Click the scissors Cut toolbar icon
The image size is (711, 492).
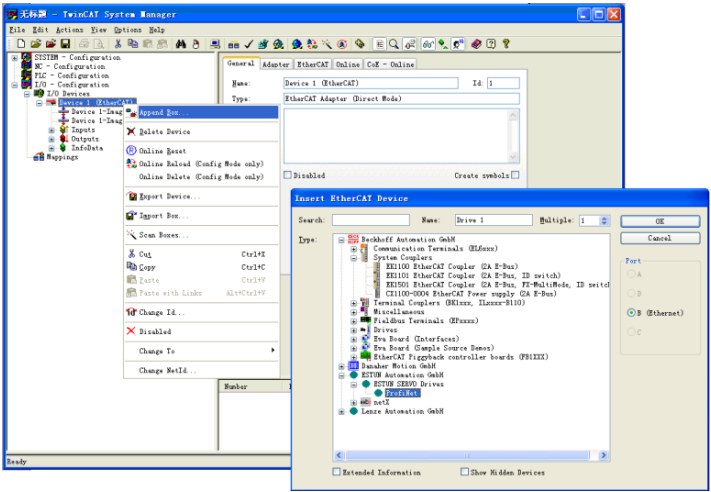[x=118, y=44]
